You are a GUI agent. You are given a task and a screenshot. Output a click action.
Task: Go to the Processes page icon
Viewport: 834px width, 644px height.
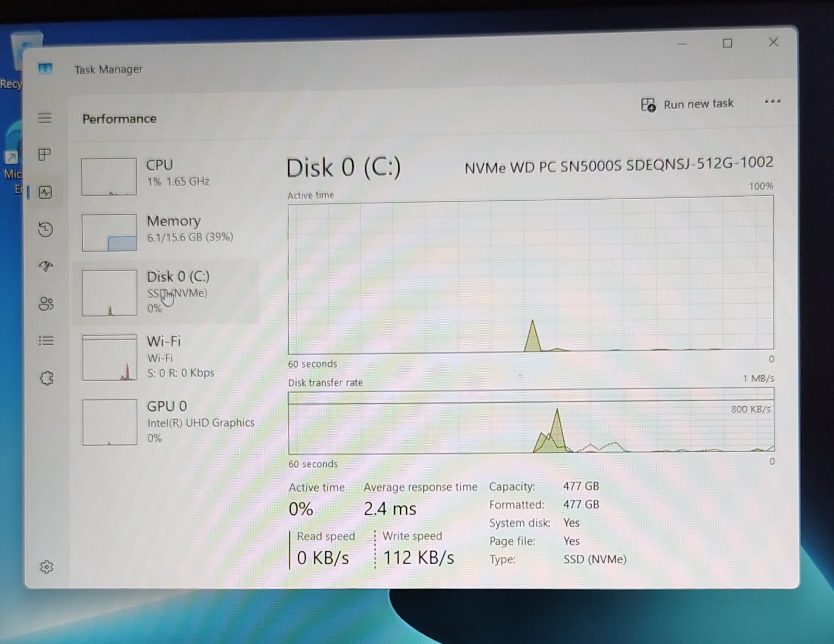45,154
